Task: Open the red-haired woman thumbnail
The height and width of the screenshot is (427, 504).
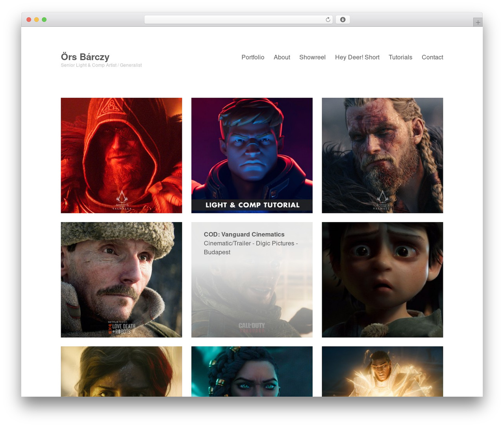Action: (x=121, y=371)
